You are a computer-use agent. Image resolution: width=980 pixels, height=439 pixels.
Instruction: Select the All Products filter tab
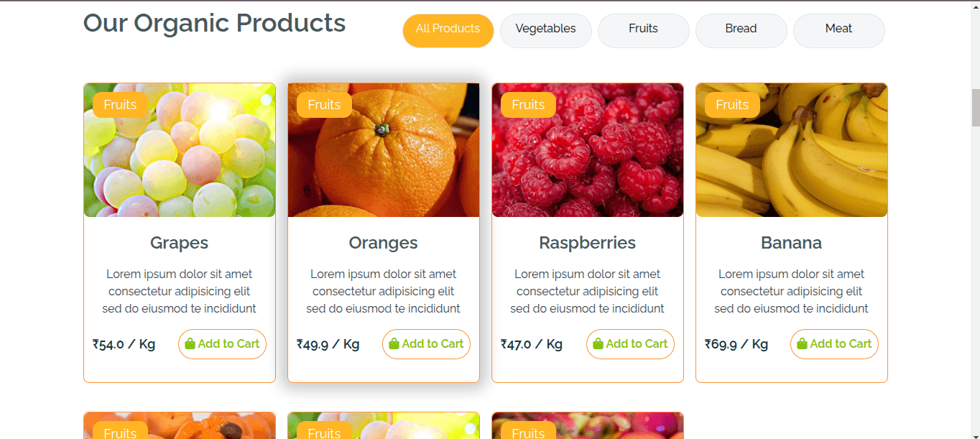(448, 29)
